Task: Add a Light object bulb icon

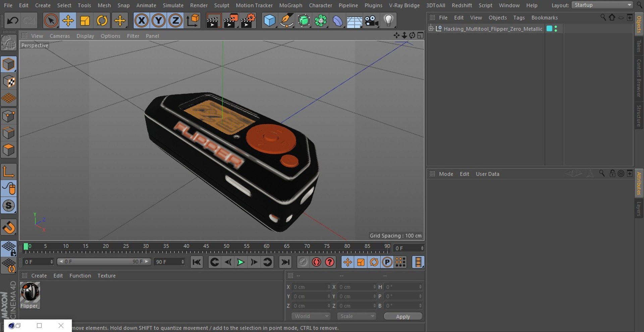Action: pos(388,21)
